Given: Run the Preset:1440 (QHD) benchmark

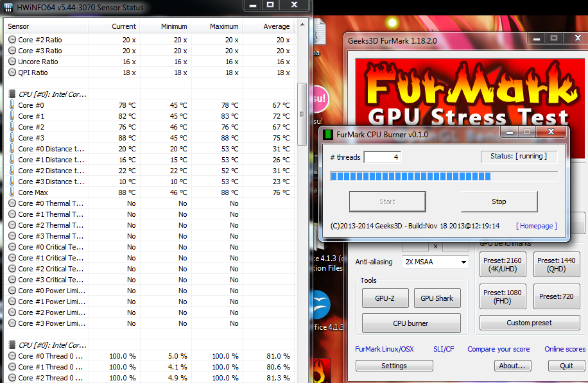Looking at the screenshot, I should click(557, 264).
